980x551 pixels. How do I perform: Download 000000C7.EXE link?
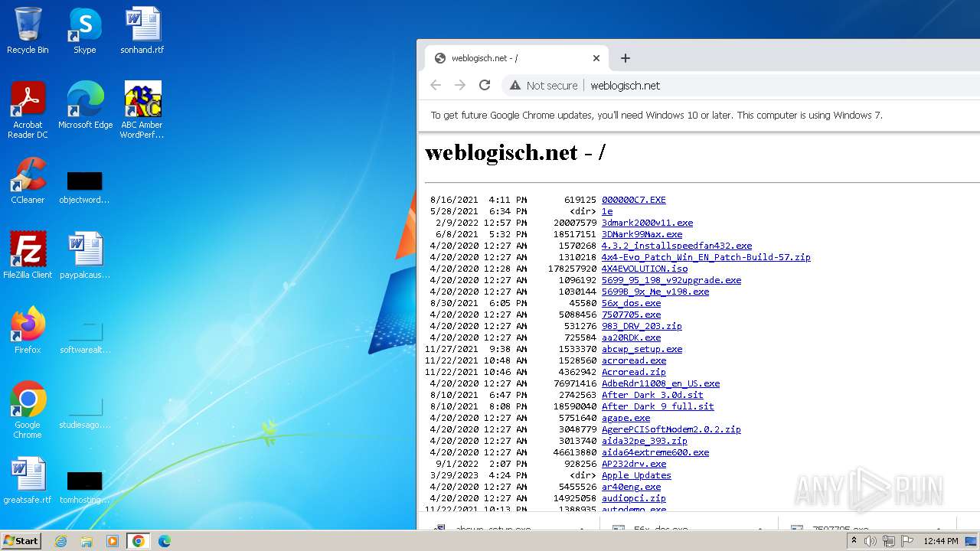[633, 200]
